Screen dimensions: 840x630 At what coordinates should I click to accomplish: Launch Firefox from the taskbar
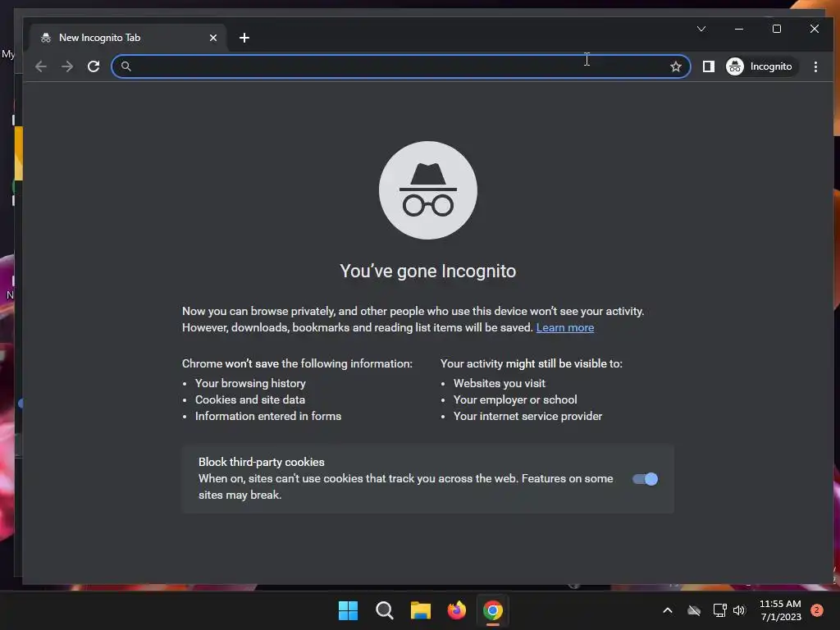point(456,610)
